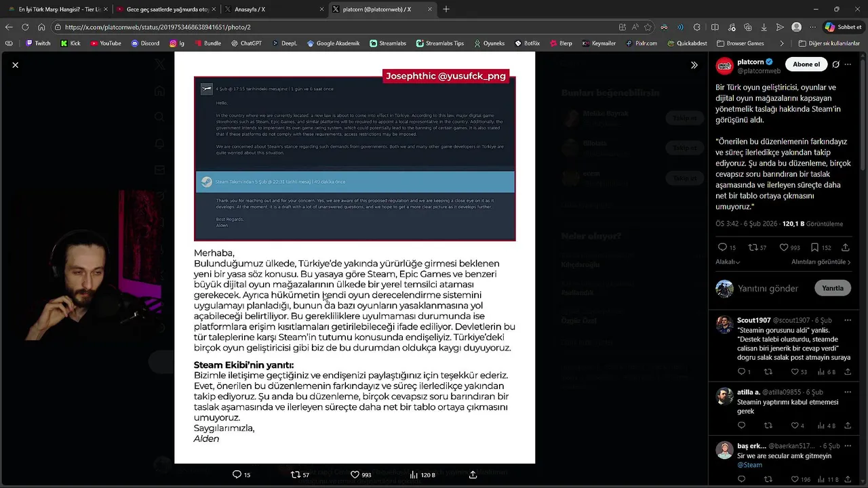Open YouTube bookmark
The width and height of the screenshot is (868, 488).
click(106, 43)
